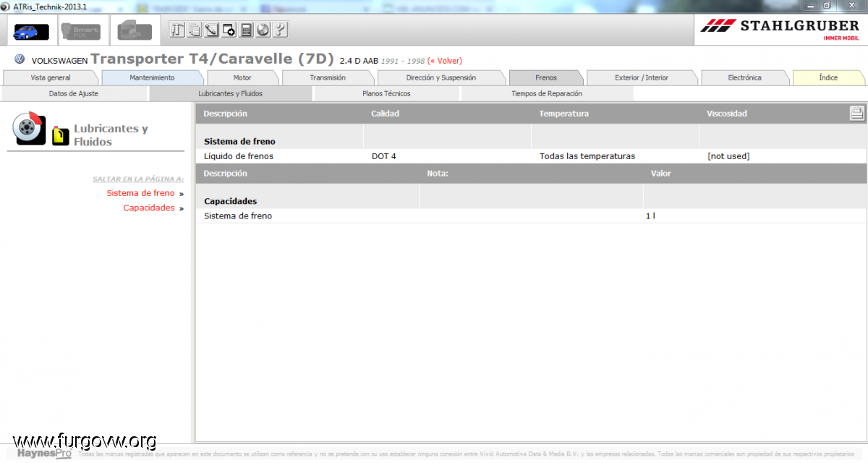868x463 pixels.
Task: Click the [not used] viscosity cell
Action: [728, 156]
